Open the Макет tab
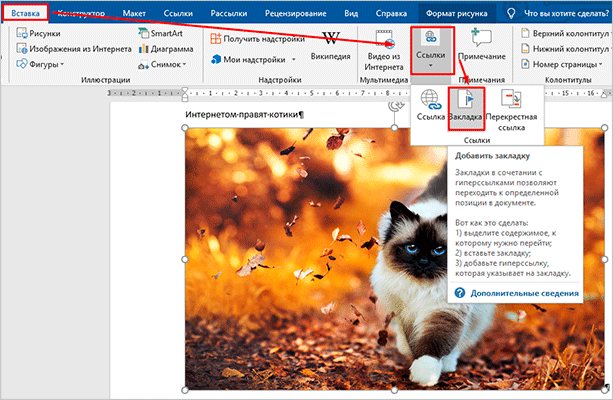 tap(134, 13)
